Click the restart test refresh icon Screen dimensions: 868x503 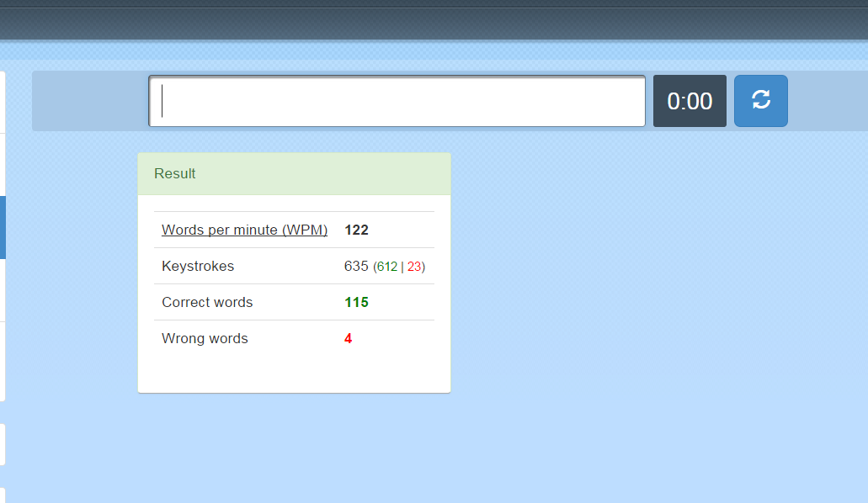point(760,101)
